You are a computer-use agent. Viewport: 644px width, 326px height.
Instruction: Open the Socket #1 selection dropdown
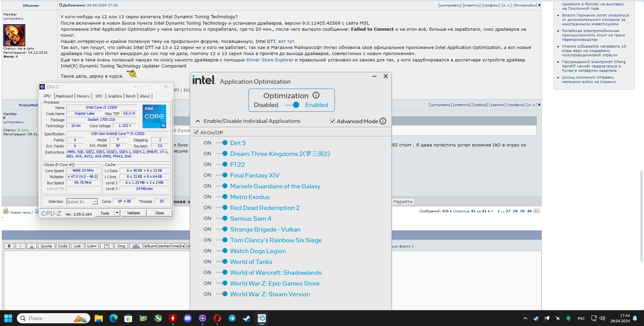tap(95, 202)
